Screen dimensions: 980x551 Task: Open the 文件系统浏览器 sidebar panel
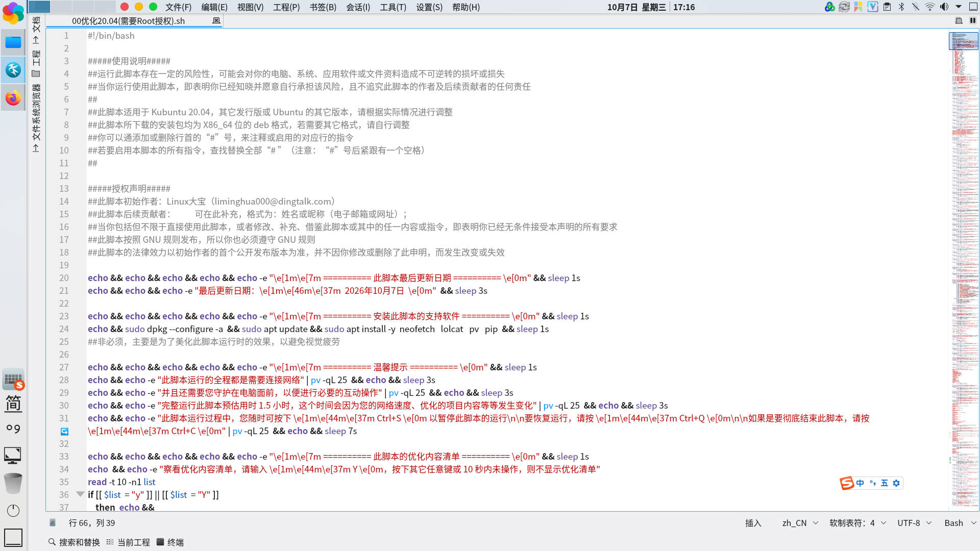pyautogui.click(x=36, y=118)
